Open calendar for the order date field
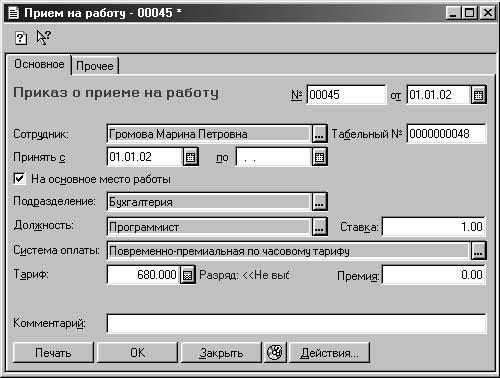 click(x=478, y=95)
